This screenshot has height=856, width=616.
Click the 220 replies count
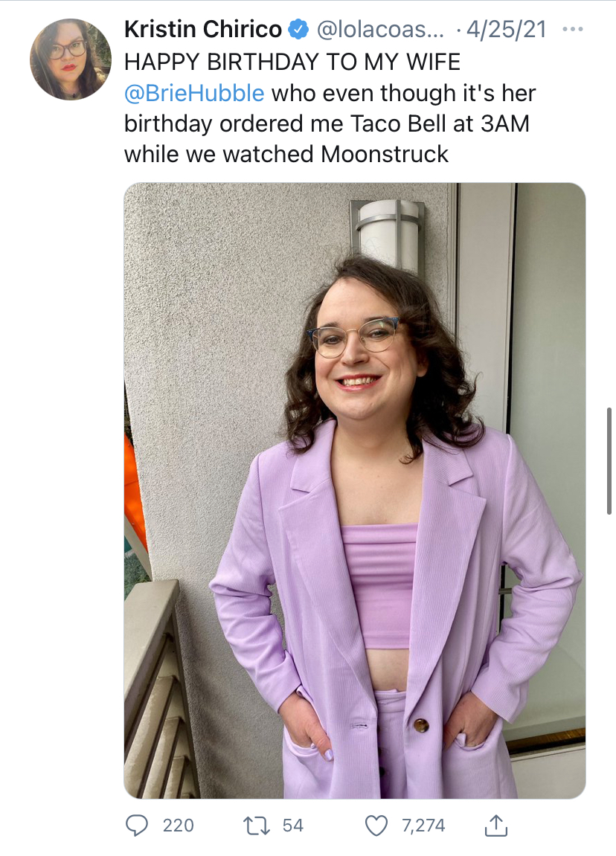tap(178, 826)
